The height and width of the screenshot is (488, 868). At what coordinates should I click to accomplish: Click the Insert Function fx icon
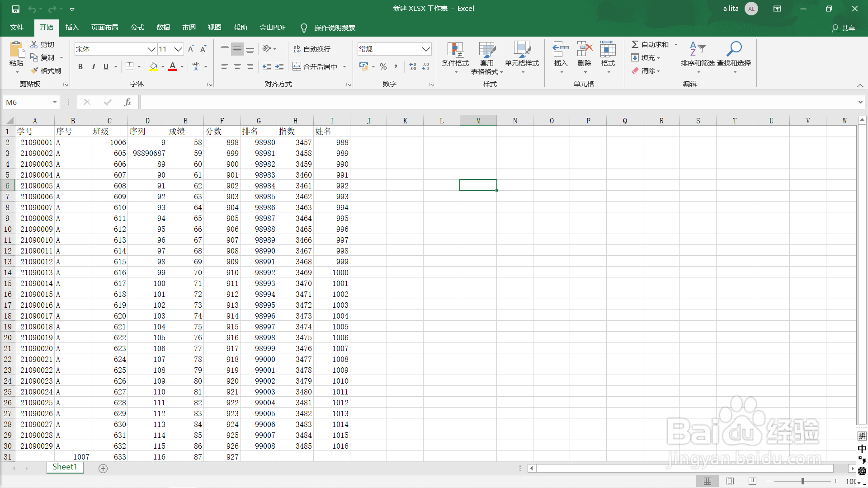[x=127, y=102]
